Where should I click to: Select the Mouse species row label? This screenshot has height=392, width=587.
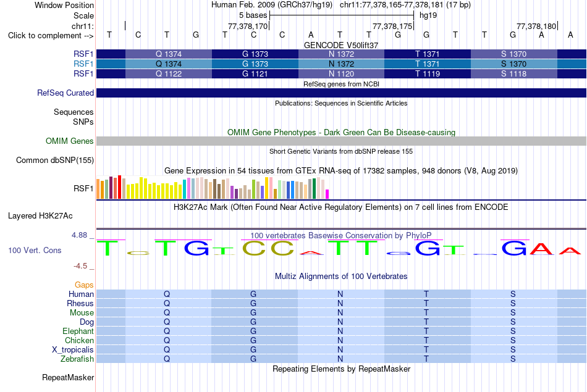82,313
